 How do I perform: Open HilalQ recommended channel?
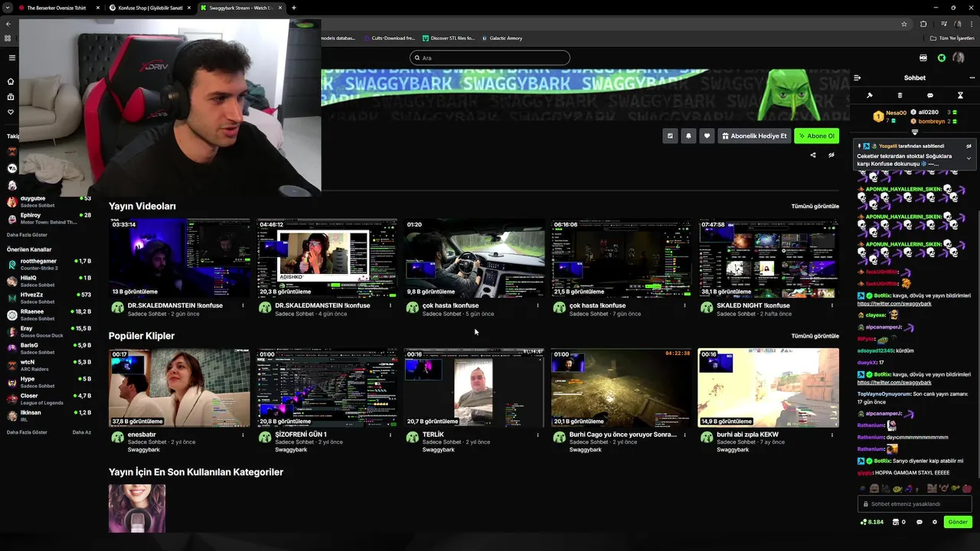tap(49, 281)
